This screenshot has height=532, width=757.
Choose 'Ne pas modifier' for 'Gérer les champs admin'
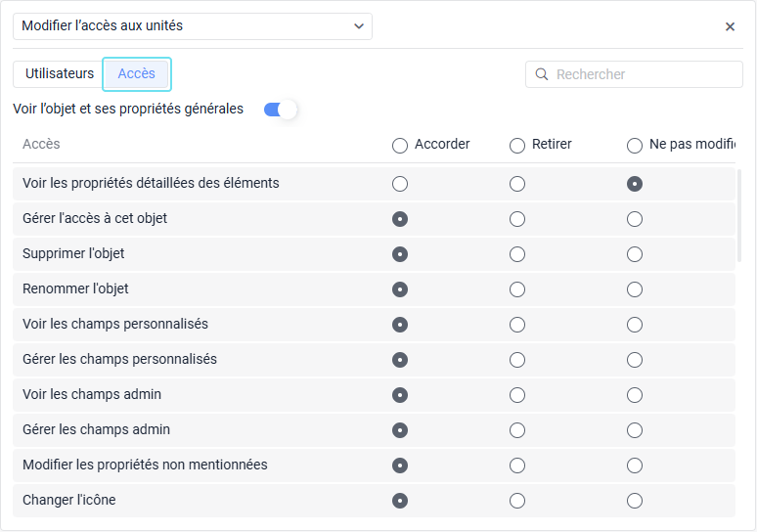pos(635,430)
